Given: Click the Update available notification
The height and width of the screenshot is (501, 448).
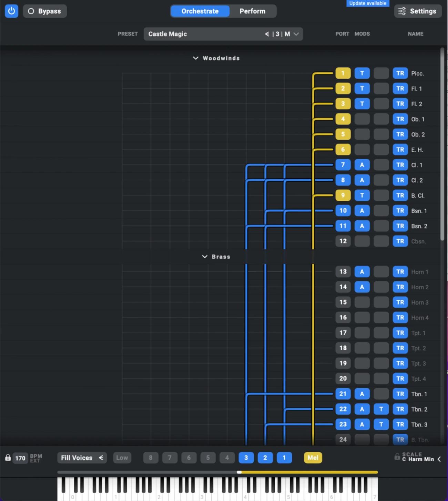Looking at the screenshot, I should point(367,3).
